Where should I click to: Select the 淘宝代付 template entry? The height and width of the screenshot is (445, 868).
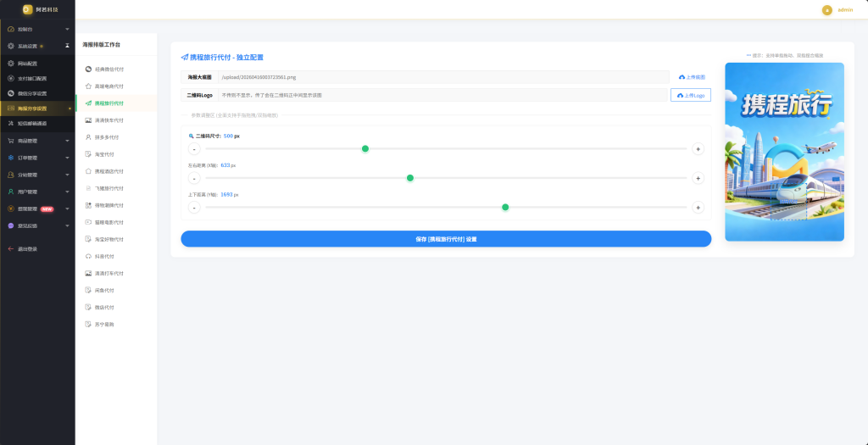116,154
